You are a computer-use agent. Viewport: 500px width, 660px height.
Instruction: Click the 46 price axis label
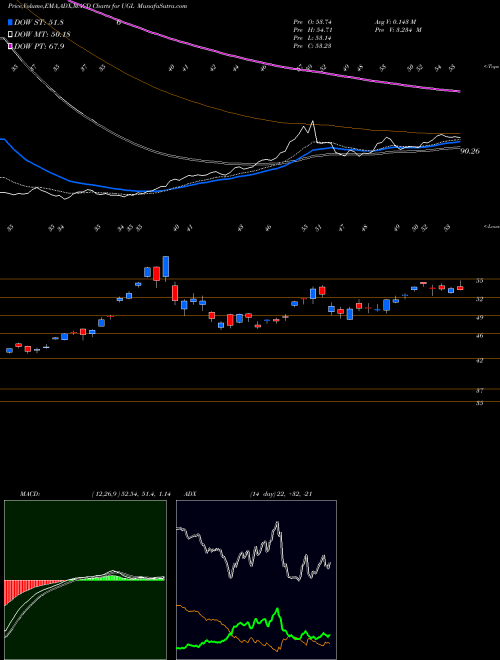480,335
